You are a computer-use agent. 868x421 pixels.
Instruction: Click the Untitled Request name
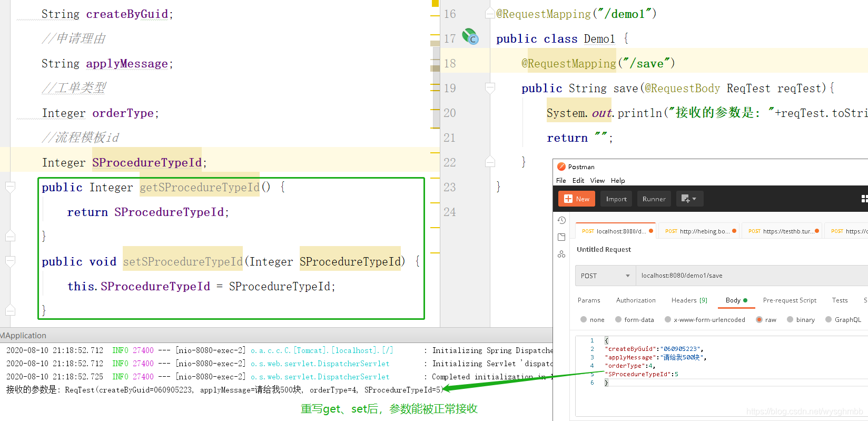[x=604, y=249]
